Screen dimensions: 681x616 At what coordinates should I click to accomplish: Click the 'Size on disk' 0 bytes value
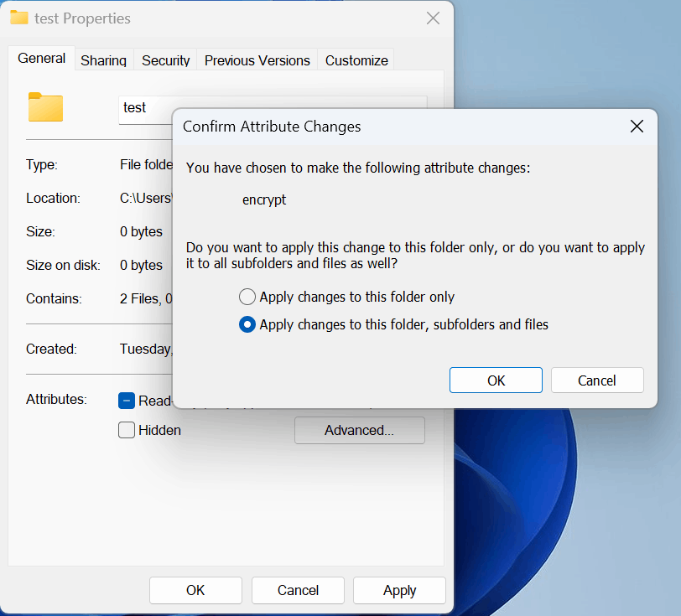pos(141,265)
